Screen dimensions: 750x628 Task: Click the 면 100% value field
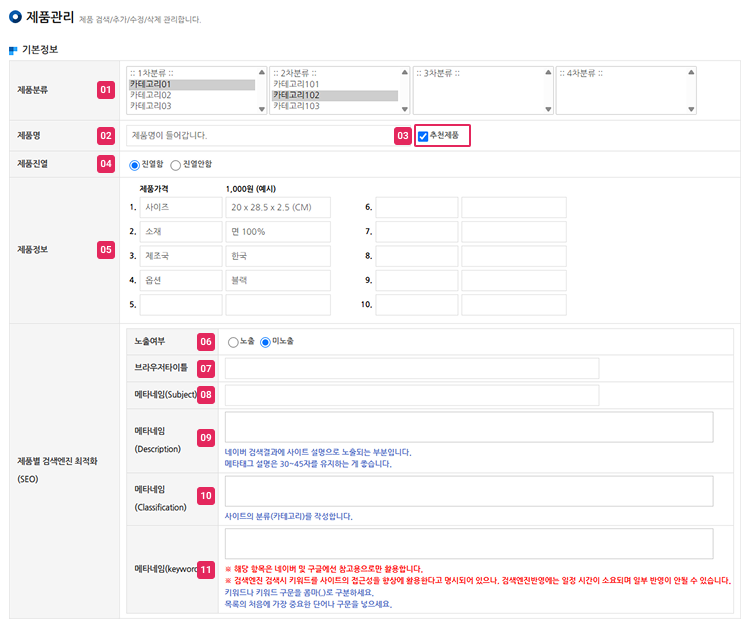[278, 231]
